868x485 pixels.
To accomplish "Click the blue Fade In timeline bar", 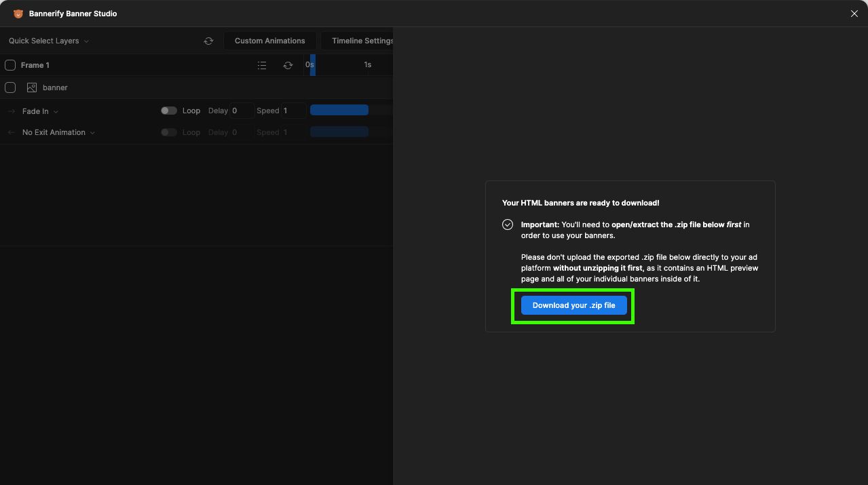I will point(339,110).
